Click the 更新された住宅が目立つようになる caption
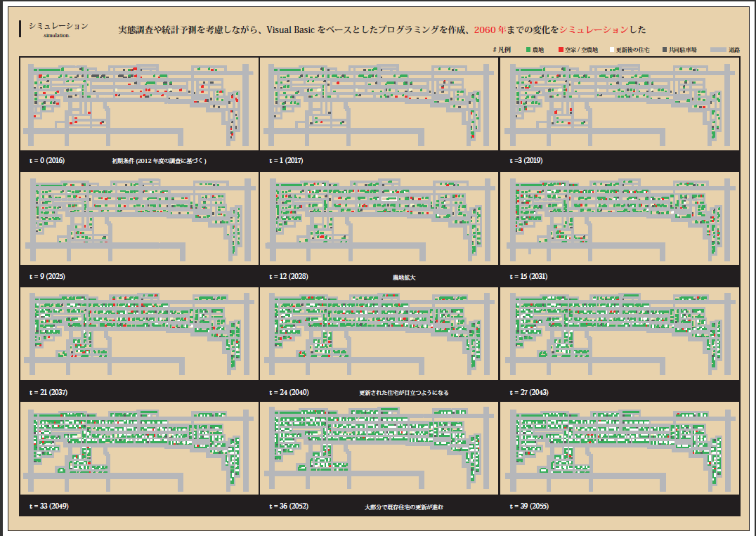Screen dimensions: 756x536 point(403,393)
